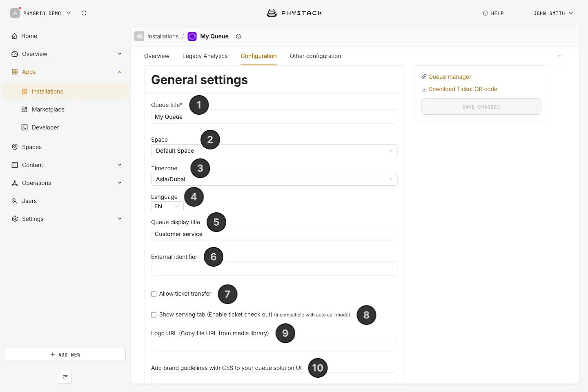
Task: Click the info icon beside Phygrid Demo
Action: pos(84,13)
